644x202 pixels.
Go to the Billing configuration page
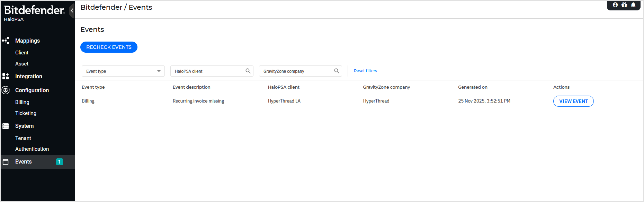tap(22, 102)
